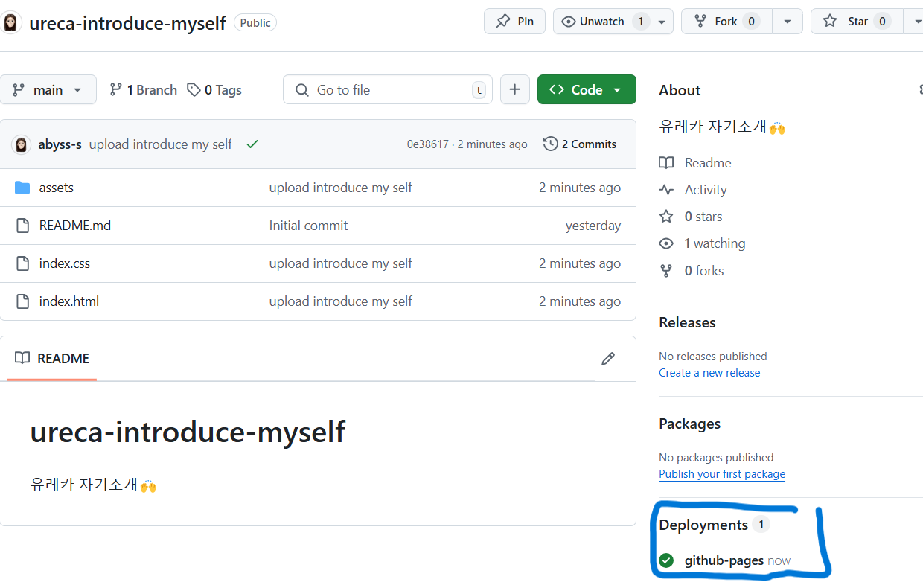View the 2 Commits history
923x588 pixels.
pos(580,144)
